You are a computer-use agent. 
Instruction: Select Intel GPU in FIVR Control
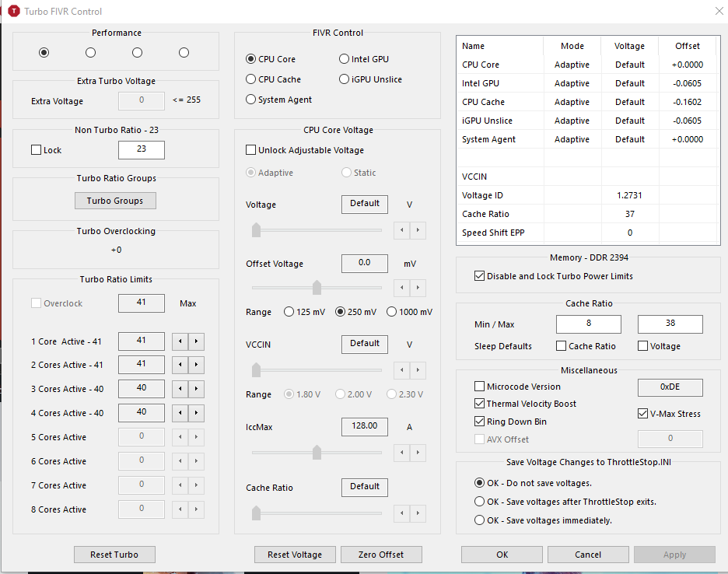[364, 59]
